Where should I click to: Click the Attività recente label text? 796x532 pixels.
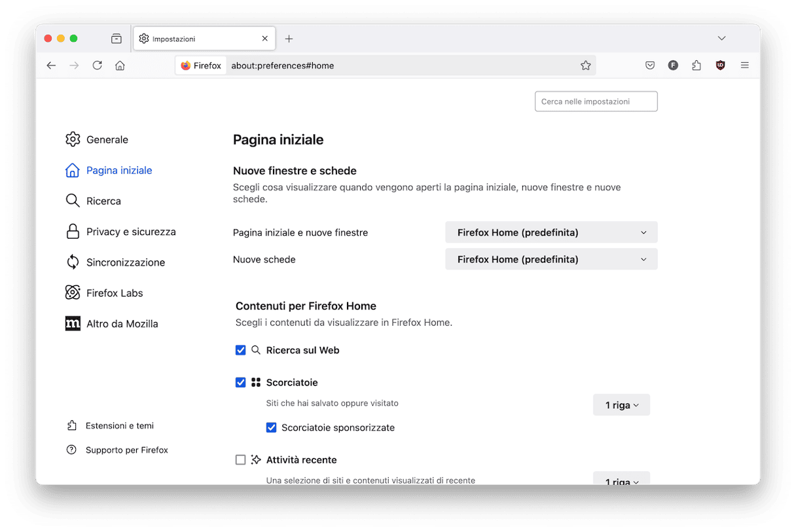point(301,460)
